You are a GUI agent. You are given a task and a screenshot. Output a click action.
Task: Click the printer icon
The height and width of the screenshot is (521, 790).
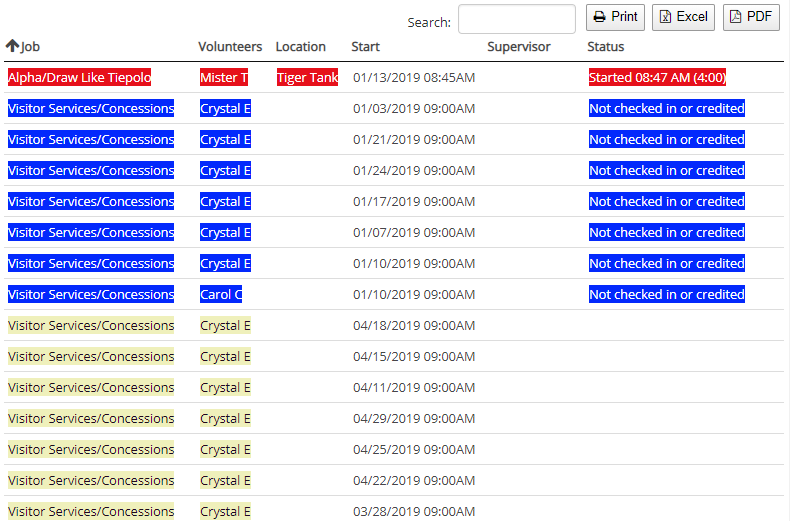coord(600,17)
